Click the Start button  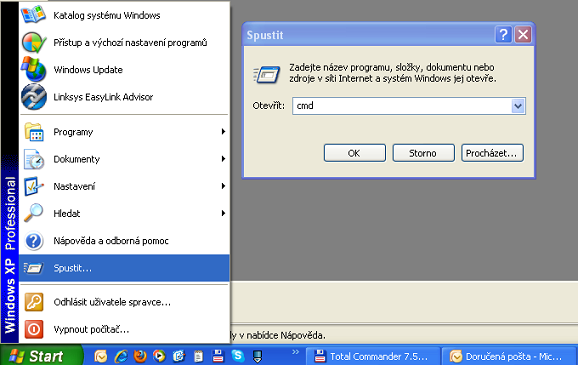point(41,356)
